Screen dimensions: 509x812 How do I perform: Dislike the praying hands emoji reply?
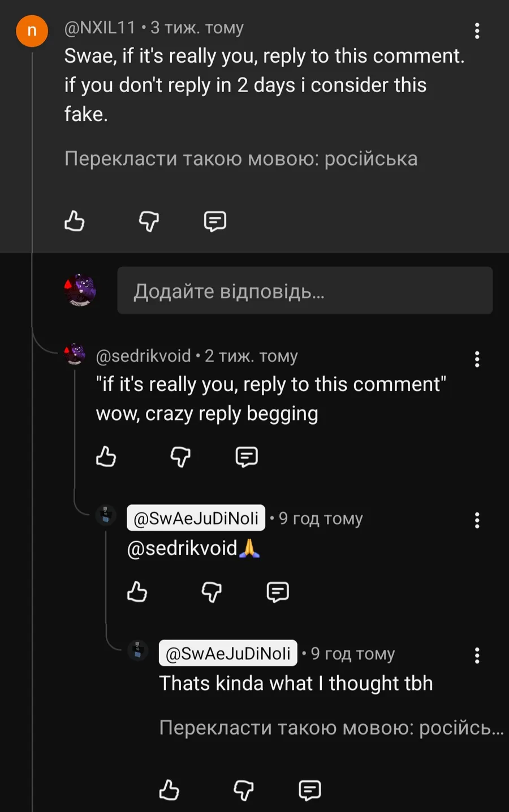(x=212, y=592)
